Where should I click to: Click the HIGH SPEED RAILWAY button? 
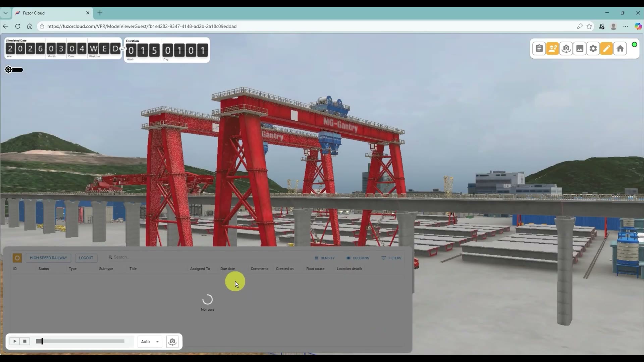click(x=48, y=258)
